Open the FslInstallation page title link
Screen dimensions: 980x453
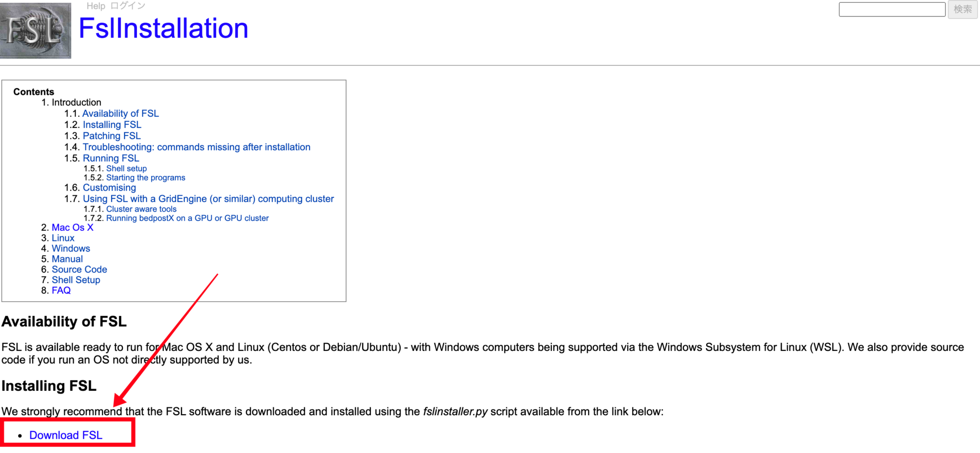(163, 29)
